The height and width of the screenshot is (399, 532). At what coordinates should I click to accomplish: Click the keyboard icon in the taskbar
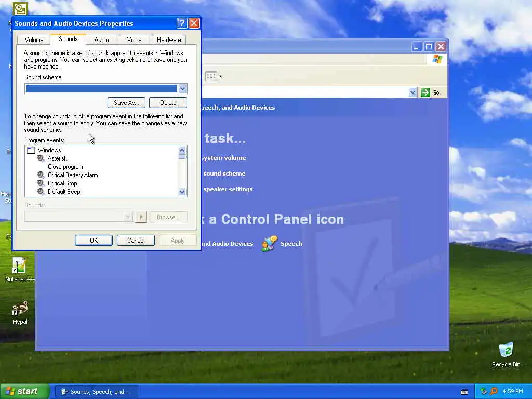pos(465,392)
